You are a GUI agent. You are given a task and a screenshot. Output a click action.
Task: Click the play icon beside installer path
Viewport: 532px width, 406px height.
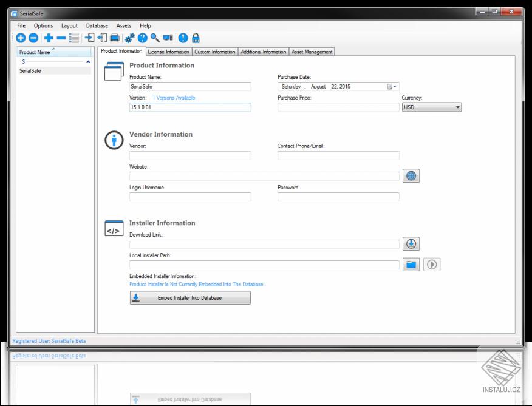431,265
